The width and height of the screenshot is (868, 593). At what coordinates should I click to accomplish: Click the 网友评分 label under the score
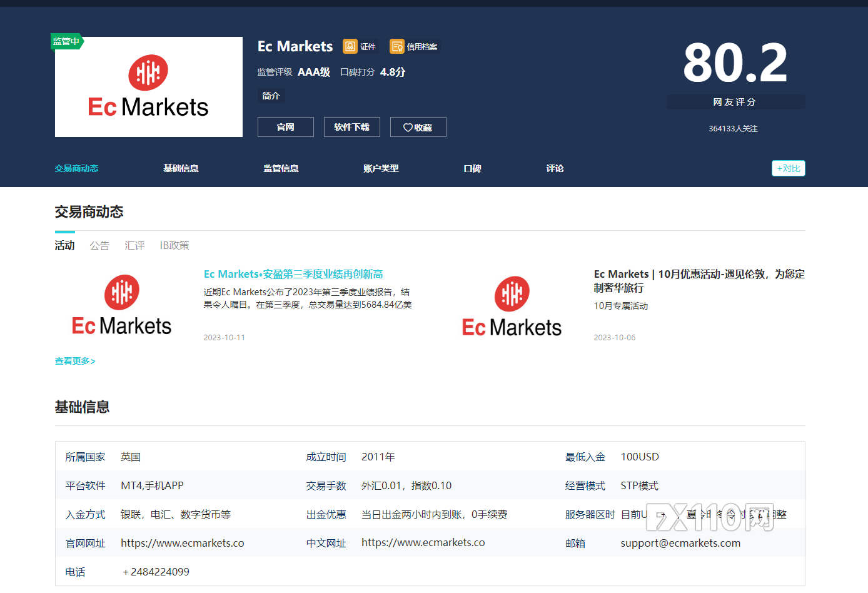[x=735, y=102]
